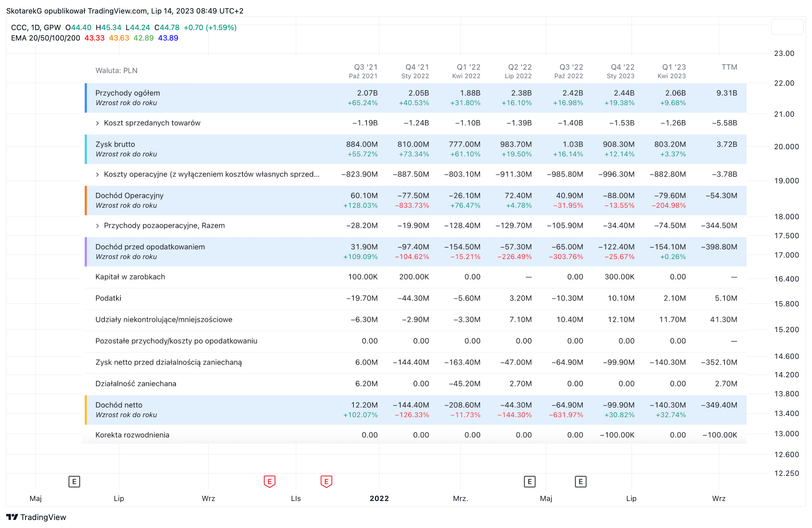Click the Q4 '21 column header
Viewport: 812px width, 528px height.
[x=415, y=71]
